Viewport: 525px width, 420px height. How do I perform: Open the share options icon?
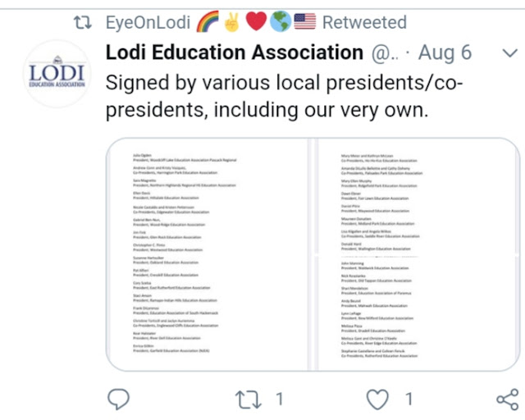[507, 399]
